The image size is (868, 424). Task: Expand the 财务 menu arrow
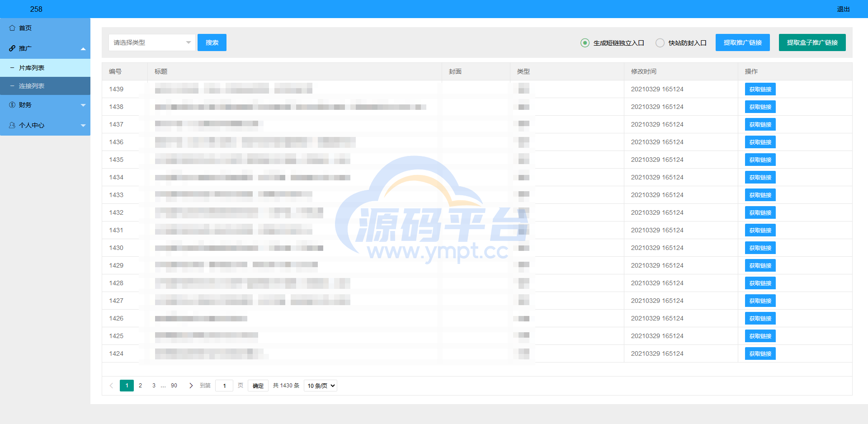83,105
